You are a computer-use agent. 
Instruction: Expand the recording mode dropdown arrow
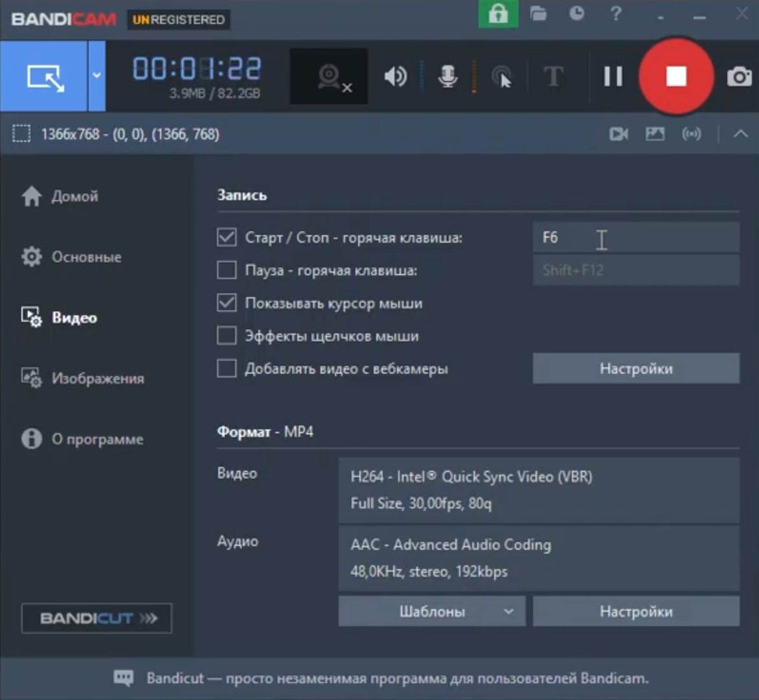pos(96,76)
